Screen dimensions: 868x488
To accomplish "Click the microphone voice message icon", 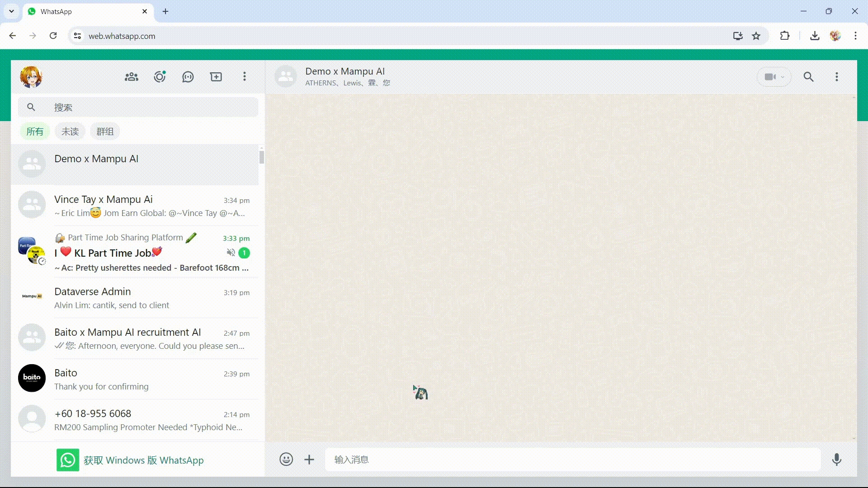I will 836,460.
